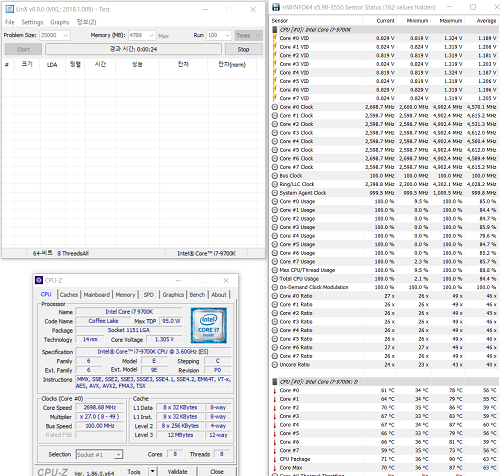Switch to the Caches tab in CPU-Z
Screen dimensions: 500x476
(69, 295)
